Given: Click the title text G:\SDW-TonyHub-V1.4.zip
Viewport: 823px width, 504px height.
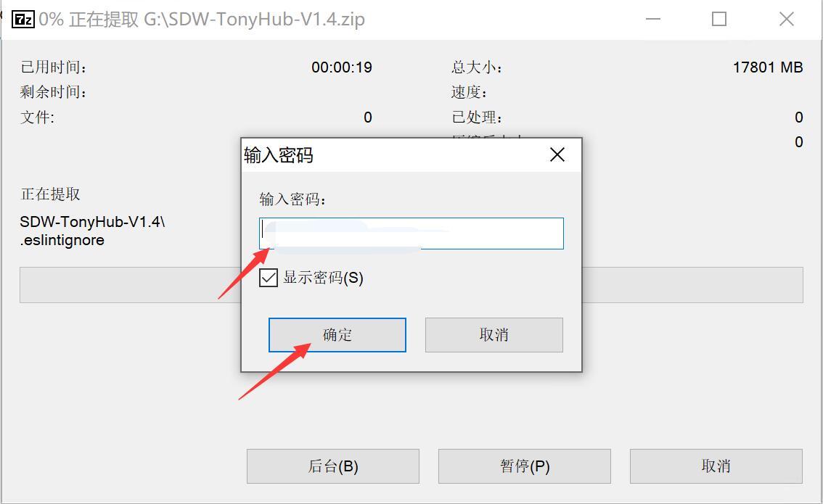Looking at the screenshot, I should click(x=254, y=20).
